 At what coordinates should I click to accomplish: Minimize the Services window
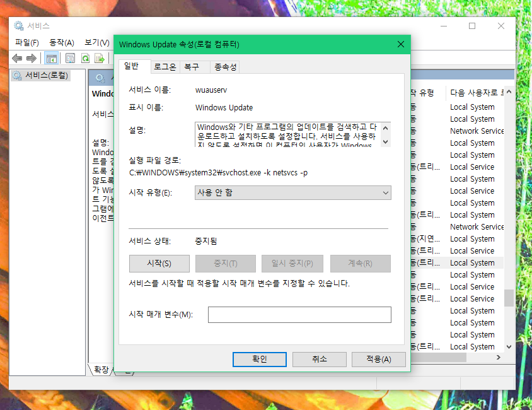[444, 26]
